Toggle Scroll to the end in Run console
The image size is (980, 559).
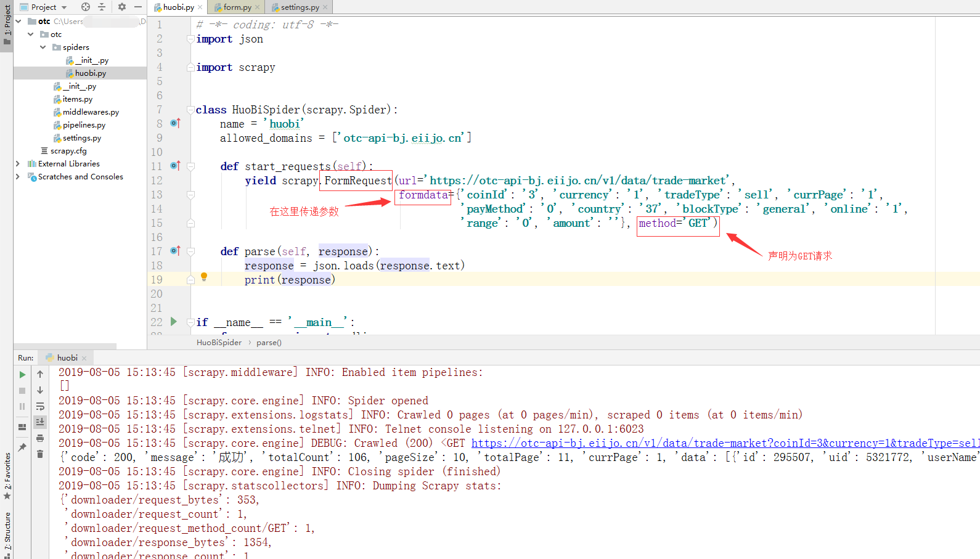[40, 422]
